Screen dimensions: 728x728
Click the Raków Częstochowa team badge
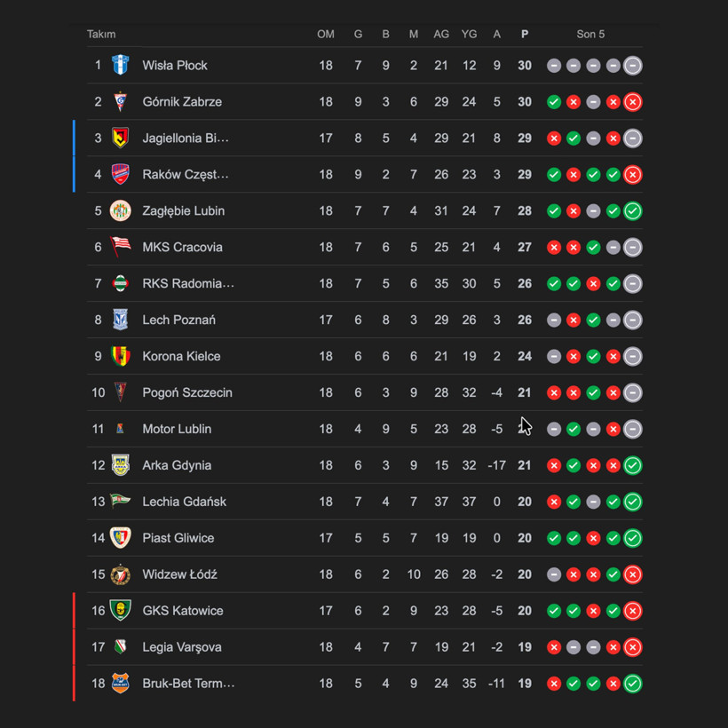point(121,175)
